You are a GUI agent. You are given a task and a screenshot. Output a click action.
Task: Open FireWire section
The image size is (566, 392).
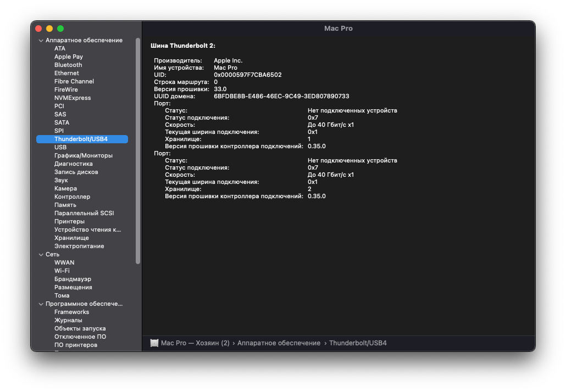66,89
